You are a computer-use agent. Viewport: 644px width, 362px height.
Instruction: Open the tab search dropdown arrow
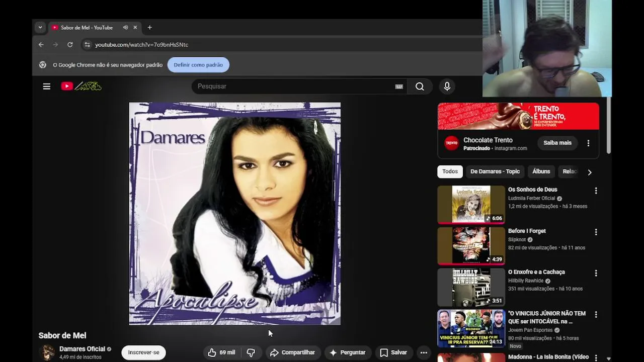point(40,28)
